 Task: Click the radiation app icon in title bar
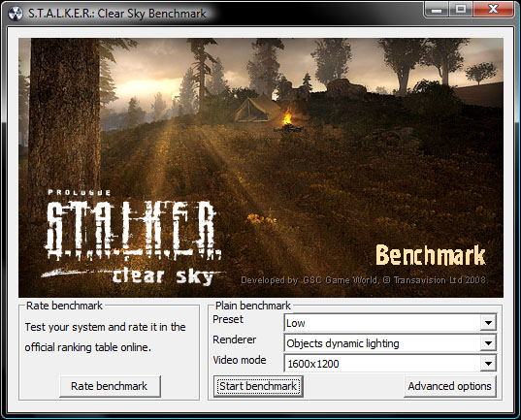[16, 14]
